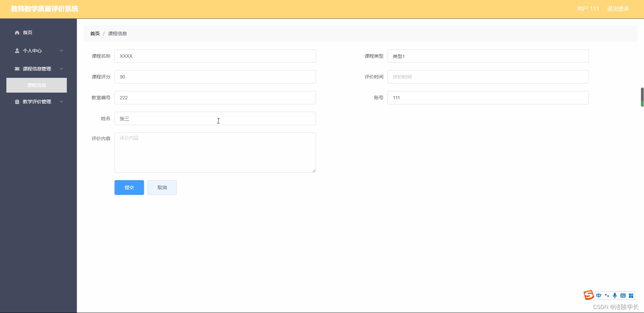Open the Sogou toolbox grid icon
This screenshot has width=644, height=313.
631,296
